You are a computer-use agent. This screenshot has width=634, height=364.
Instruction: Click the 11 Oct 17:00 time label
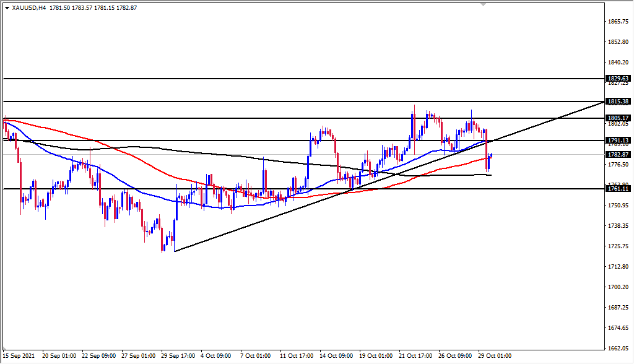[x=297, y=356]
